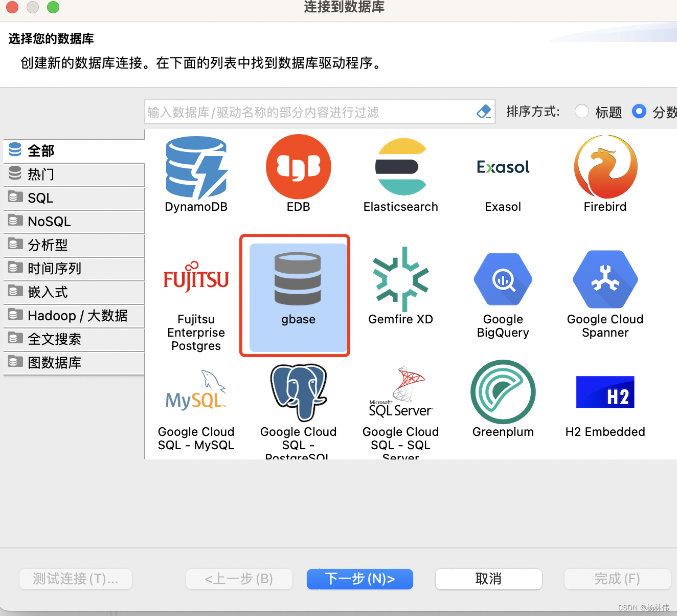Focus the driver name filter field
The image size is (677, 616).
[320, 112]
